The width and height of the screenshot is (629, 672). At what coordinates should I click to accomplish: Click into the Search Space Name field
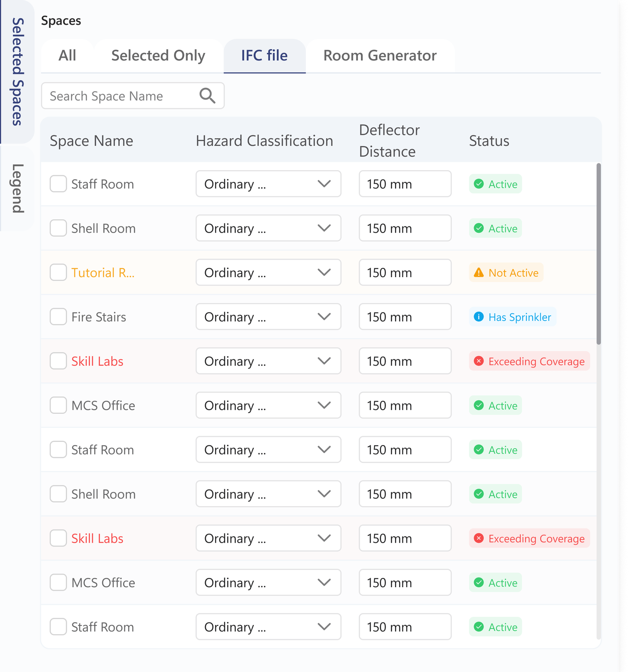pos(133,96)
